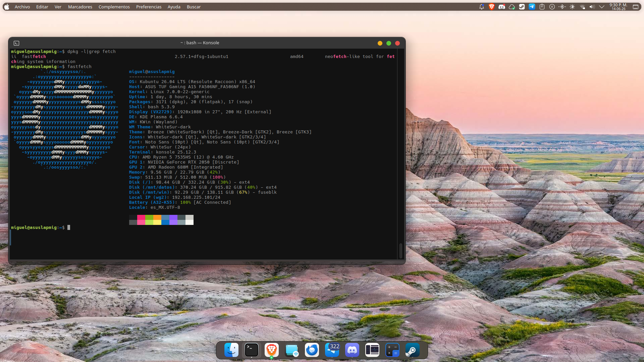Open the Editar menu

pyautogui.click(x=42, y=7)
